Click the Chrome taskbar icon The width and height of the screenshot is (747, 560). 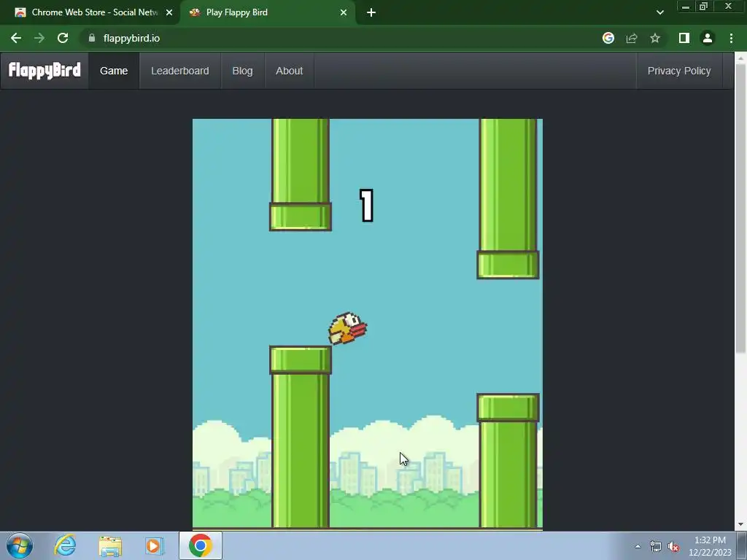click(x=201, y=545)
